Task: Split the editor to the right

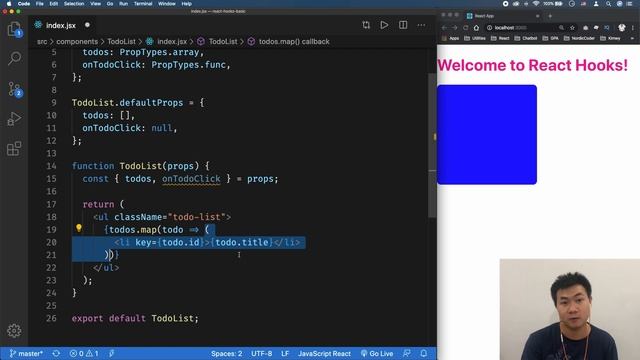Action: coord(403,25)
